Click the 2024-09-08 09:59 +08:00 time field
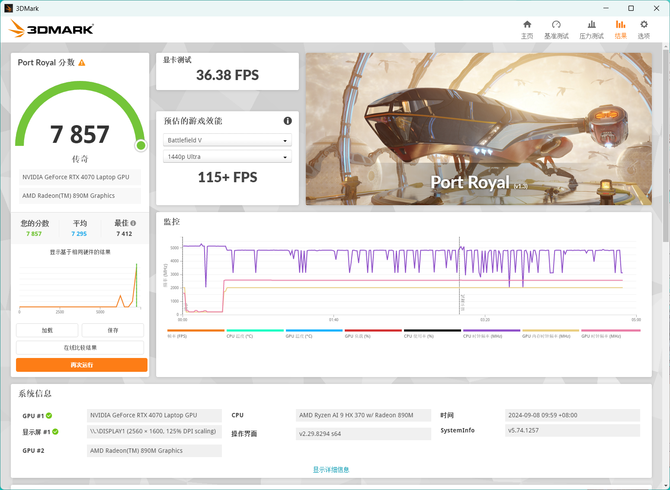The image size is (670, 490). pos(573,415)
